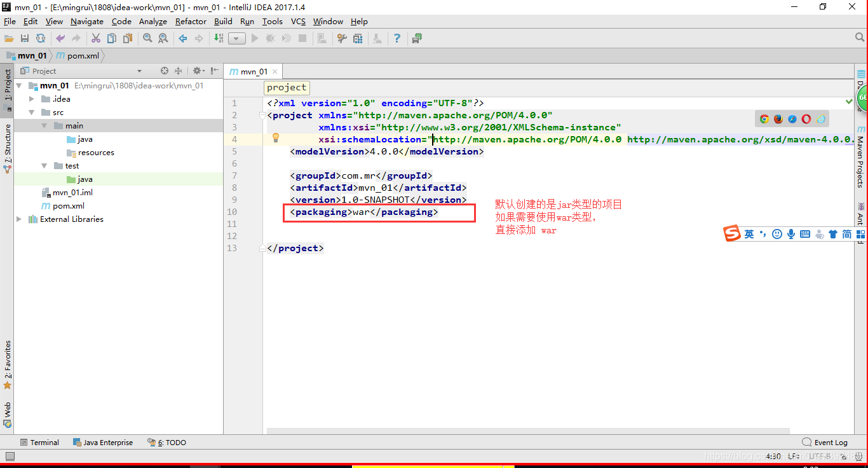The height and width of the screenshot is (468, 868).
Task: Click the last toolbar chip icon
Action: pos(417,39)
